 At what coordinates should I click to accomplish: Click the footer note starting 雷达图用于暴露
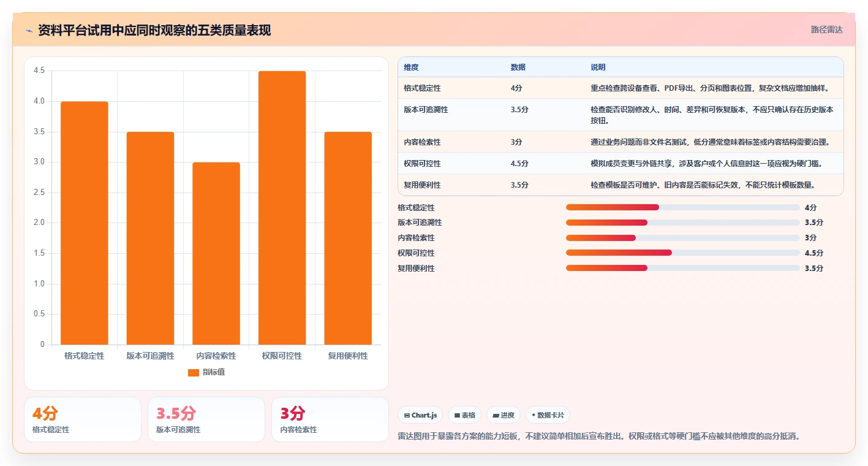click(599, 437)
